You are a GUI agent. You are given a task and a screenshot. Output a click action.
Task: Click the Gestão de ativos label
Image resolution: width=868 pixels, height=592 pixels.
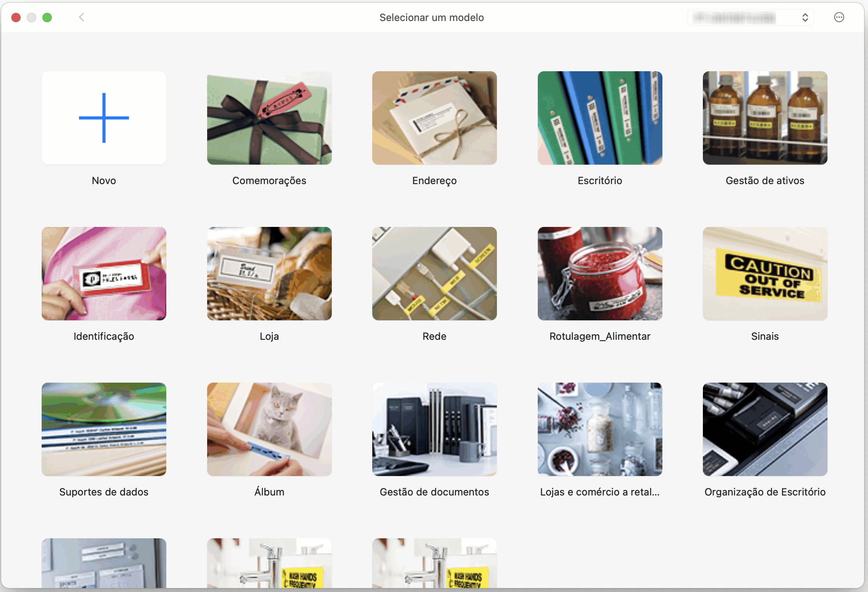click(765, 181)
